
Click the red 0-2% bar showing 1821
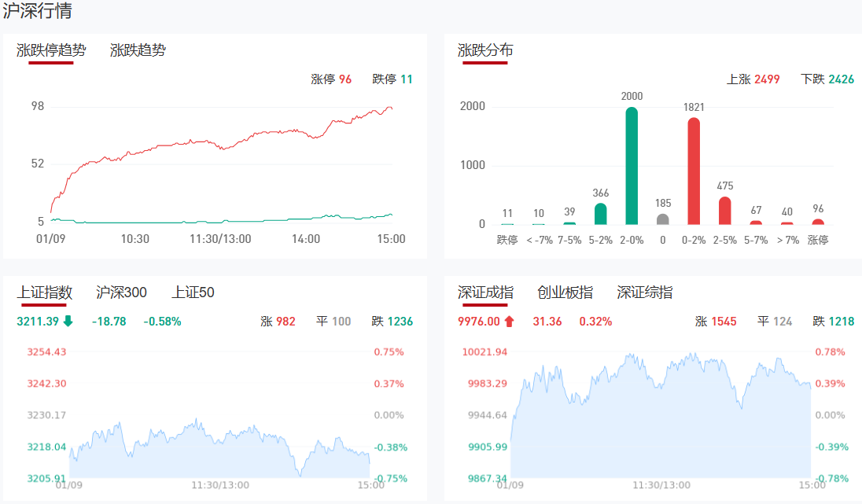pyautogui.click(x=694, y=171)
